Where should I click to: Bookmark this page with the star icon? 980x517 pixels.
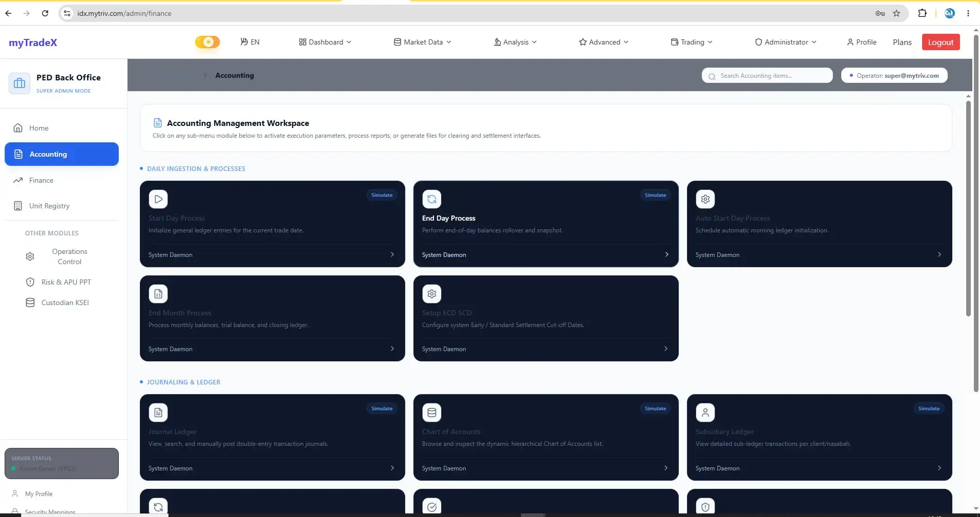click(x=896, y=13)
